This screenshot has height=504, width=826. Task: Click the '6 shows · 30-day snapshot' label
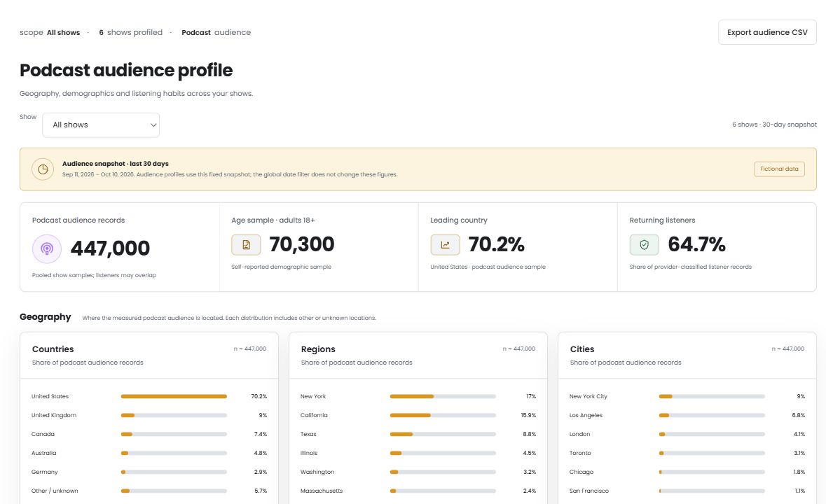(774, 125)
